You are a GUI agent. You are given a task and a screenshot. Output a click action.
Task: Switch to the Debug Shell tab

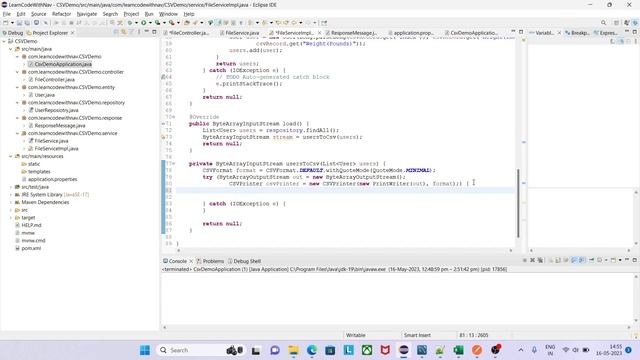pos(244,261)
